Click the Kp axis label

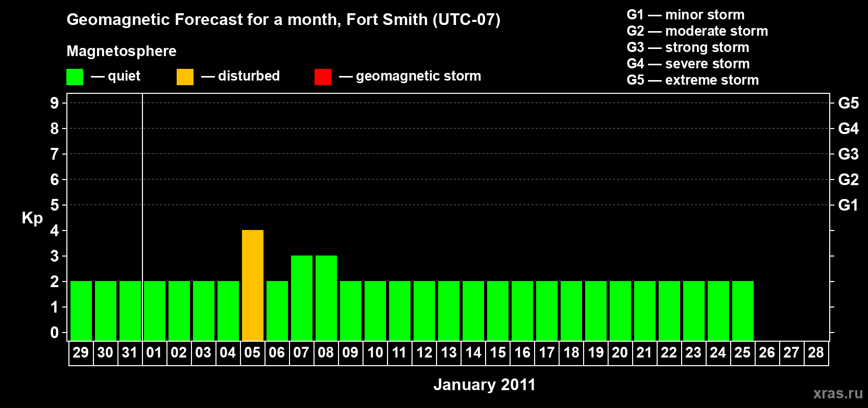[32, 218]
